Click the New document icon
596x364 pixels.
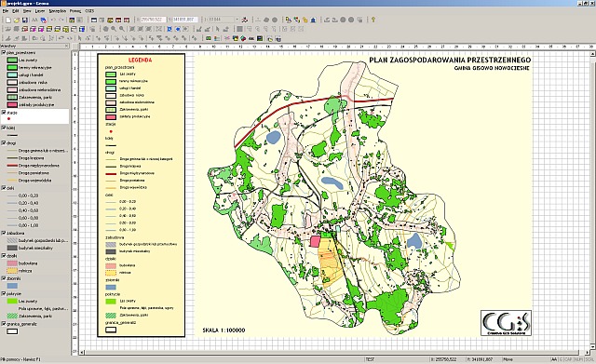coord(8,20)
